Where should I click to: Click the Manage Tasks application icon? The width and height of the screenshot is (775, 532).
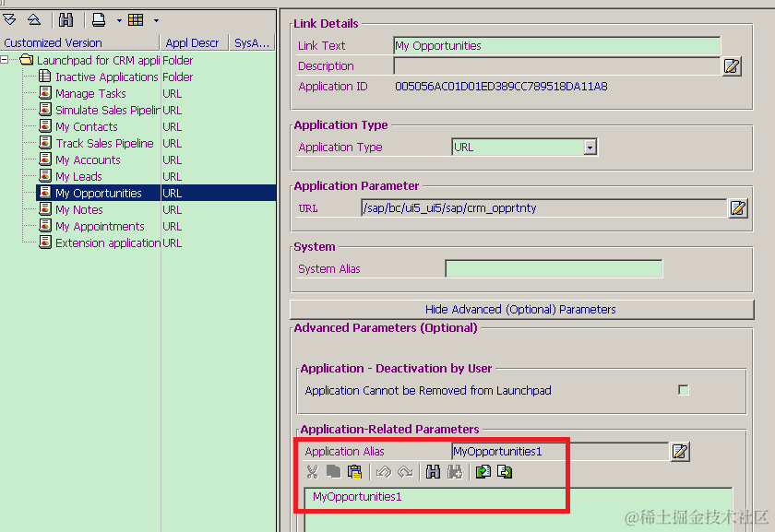[x=45, y=93]
